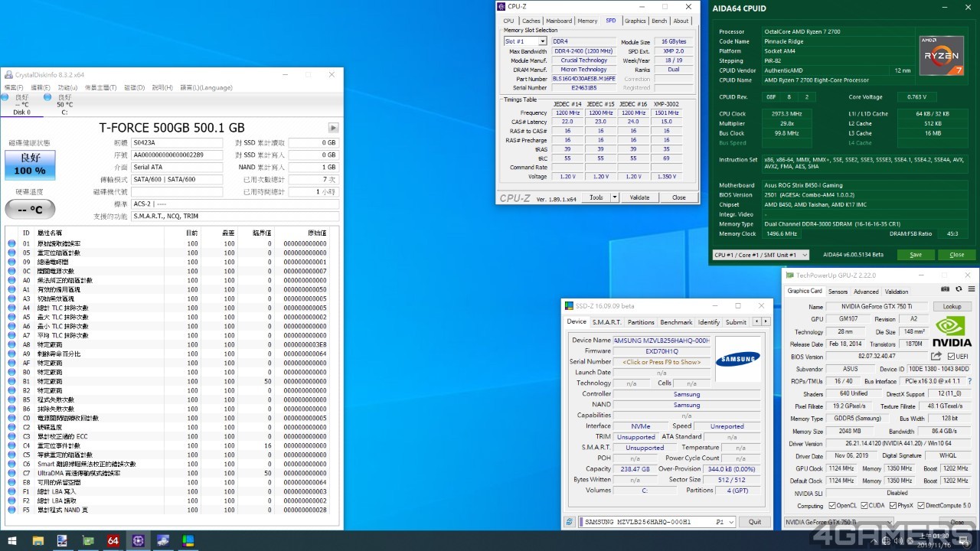Open the Partitions tab in SSD-Z
The height and width of the screenshot is (551, 980).
pyautogui.click(x=641, y=322)
